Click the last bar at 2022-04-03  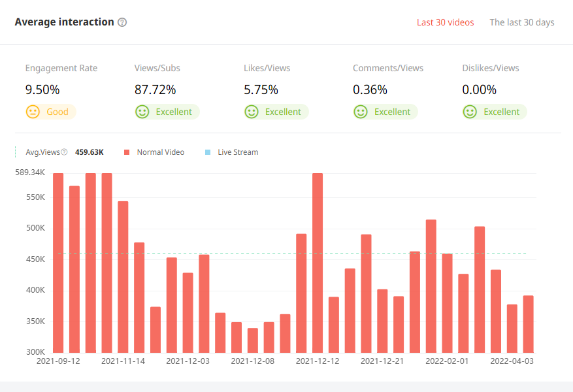click(528, 324)
